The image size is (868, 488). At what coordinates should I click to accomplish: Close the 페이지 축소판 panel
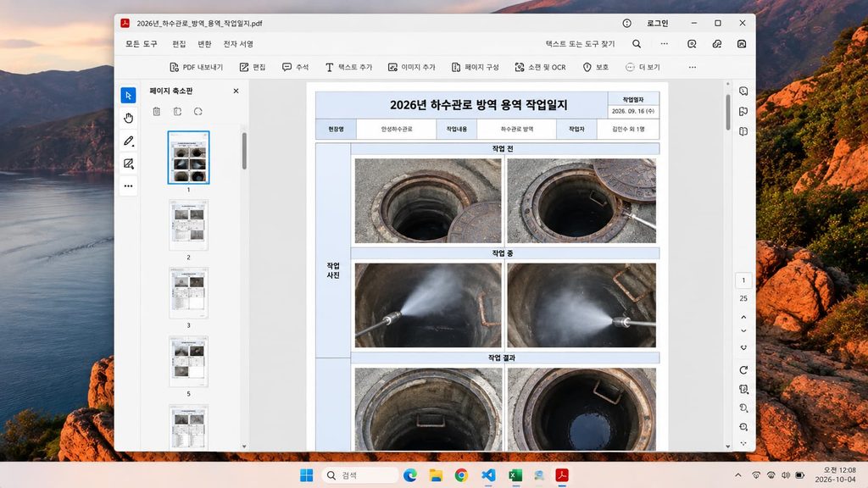click(x=236, y=91)
